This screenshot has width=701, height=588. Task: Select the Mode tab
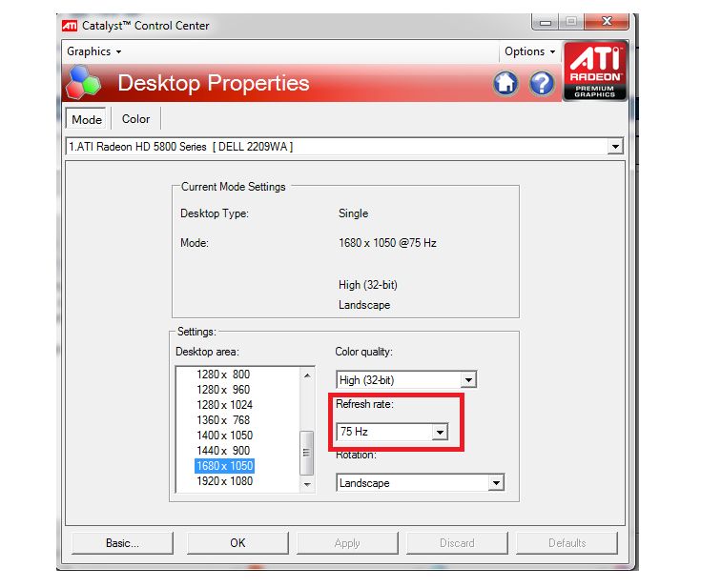click(87, 119)
